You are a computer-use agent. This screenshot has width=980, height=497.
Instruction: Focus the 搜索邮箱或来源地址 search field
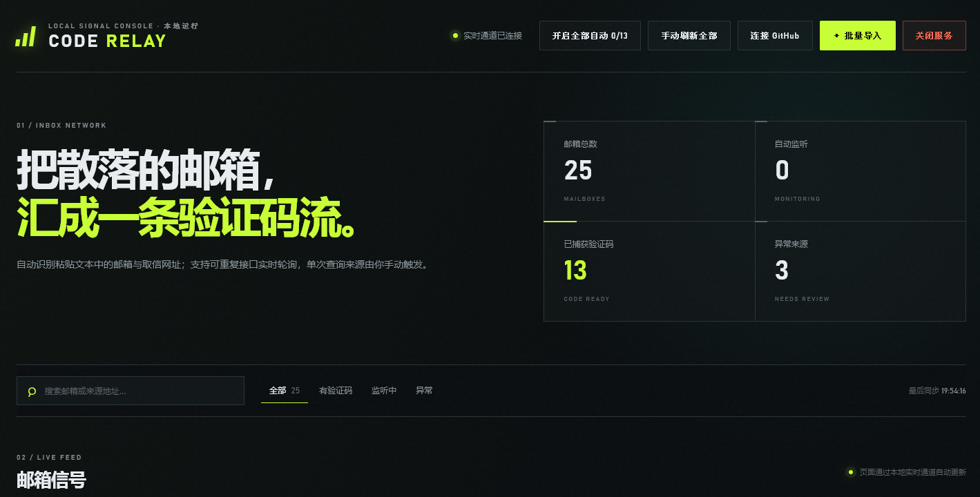131,391
